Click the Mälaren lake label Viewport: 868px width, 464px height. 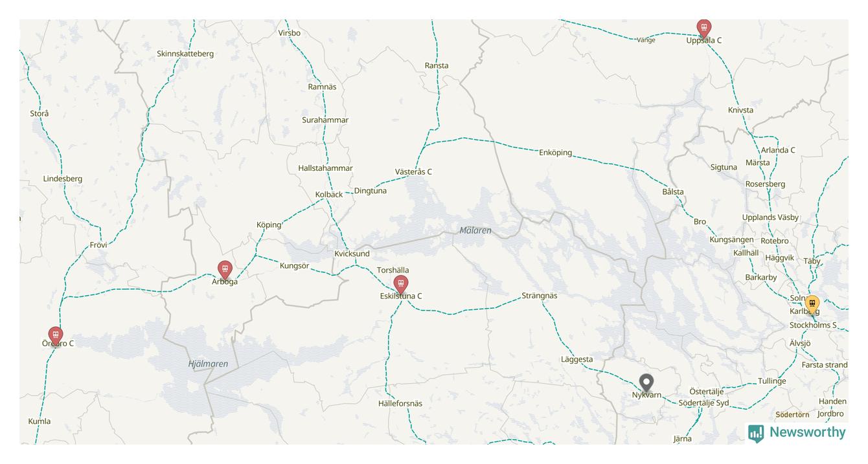click(475, 230)
